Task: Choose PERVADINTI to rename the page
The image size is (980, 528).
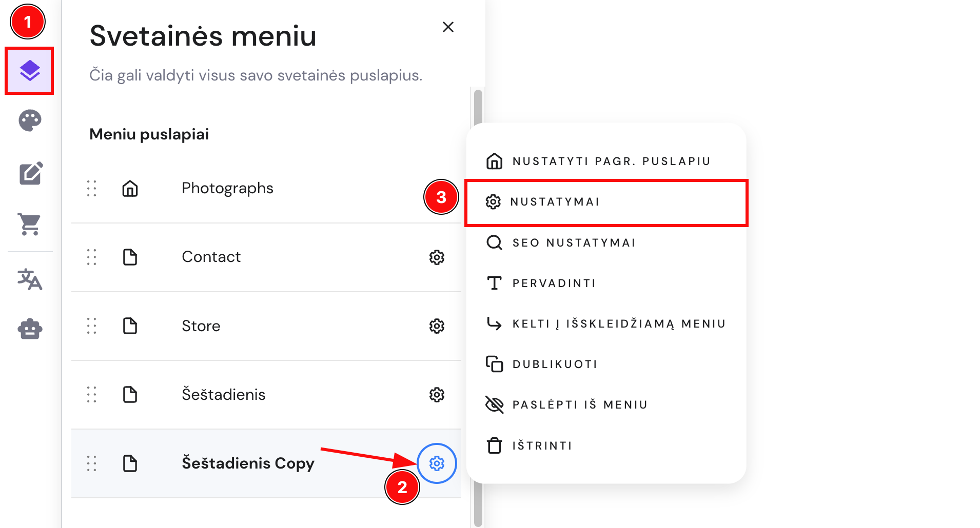Action: pyautogui.click(x=554, y=282)
